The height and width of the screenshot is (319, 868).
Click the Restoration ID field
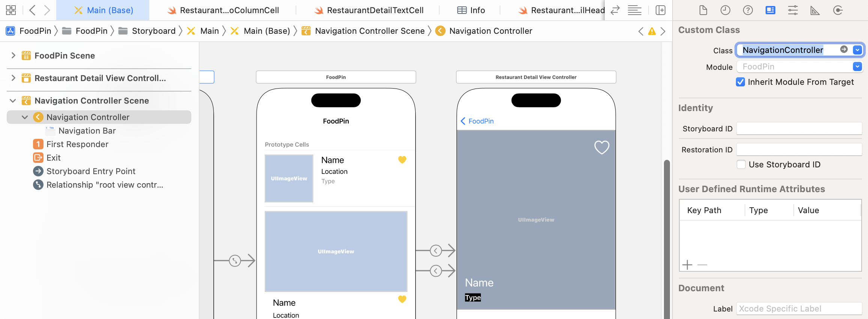click(x=799, y=149)
